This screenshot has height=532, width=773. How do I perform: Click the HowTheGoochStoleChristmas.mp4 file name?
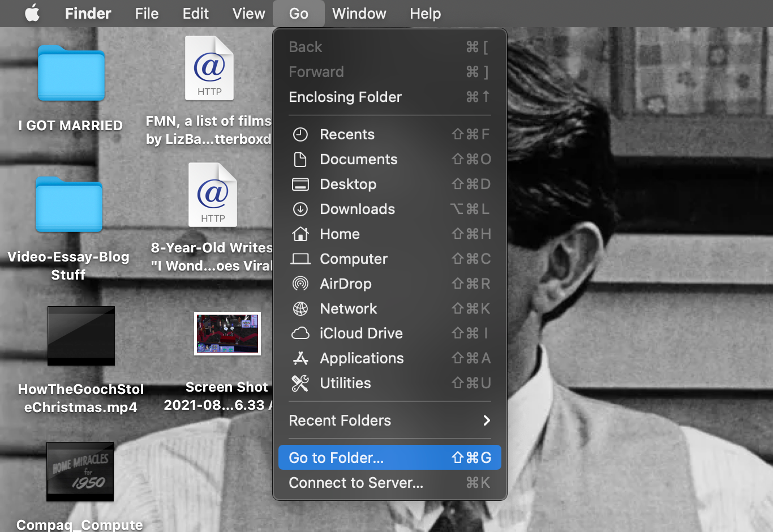coord(81,398)
